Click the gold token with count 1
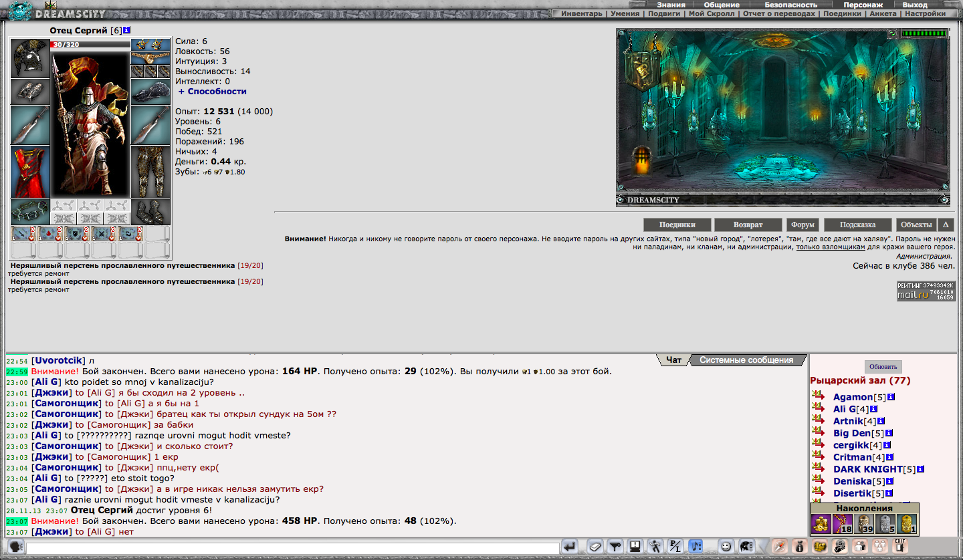Viewport: 963px width, 560px height. 906,524
